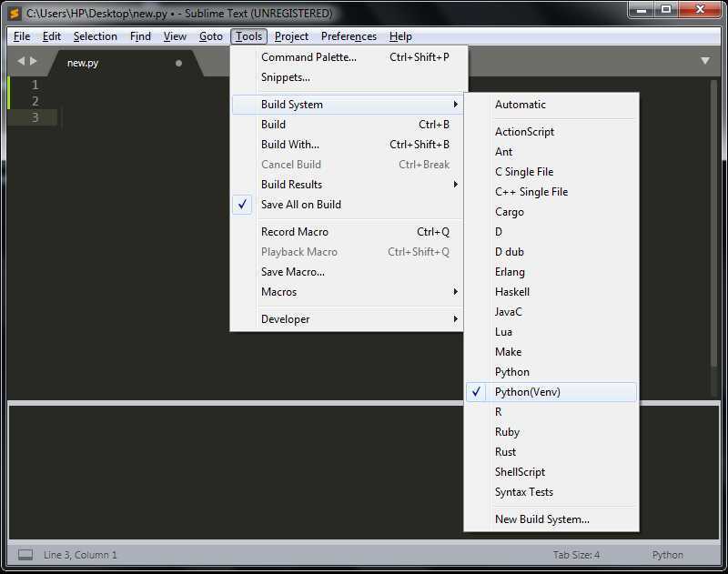Click the Sublime Text app icon in title bar
728x574 pixels.
point(15,13)
